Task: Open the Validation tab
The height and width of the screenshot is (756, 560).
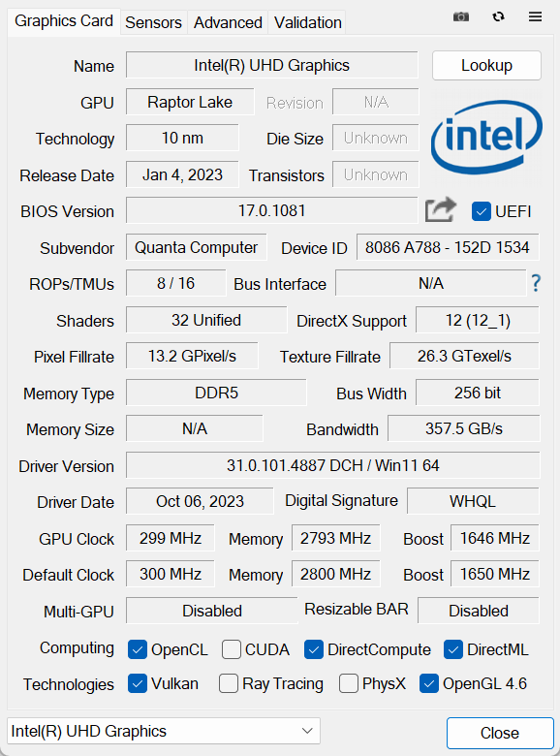Action: 307,22
